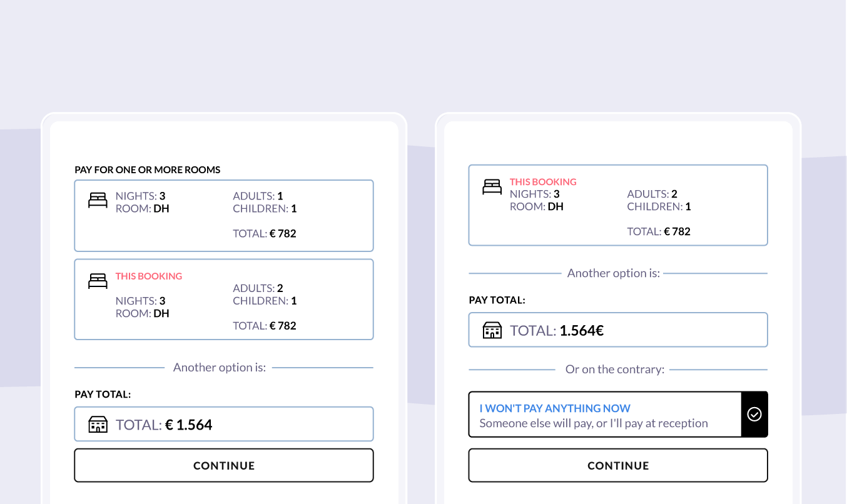Choose pay total option showing 1.564€
The width and height of the screenshot is (847, 504).
coord(618,330)
